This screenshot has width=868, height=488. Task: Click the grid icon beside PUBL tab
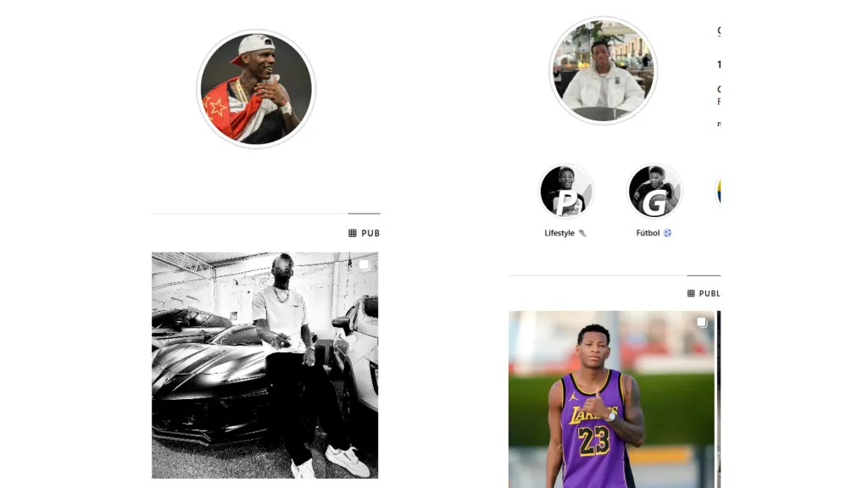tap(691, 293)
